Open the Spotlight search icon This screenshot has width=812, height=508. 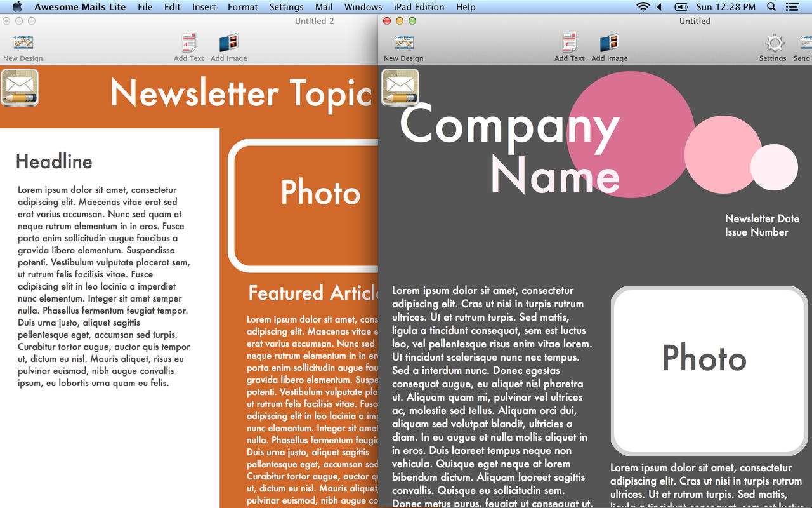771,7
